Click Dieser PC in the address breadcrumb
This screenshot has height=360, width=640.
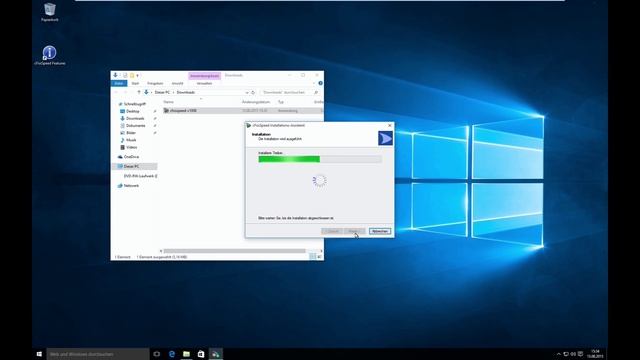click(162, 93)
